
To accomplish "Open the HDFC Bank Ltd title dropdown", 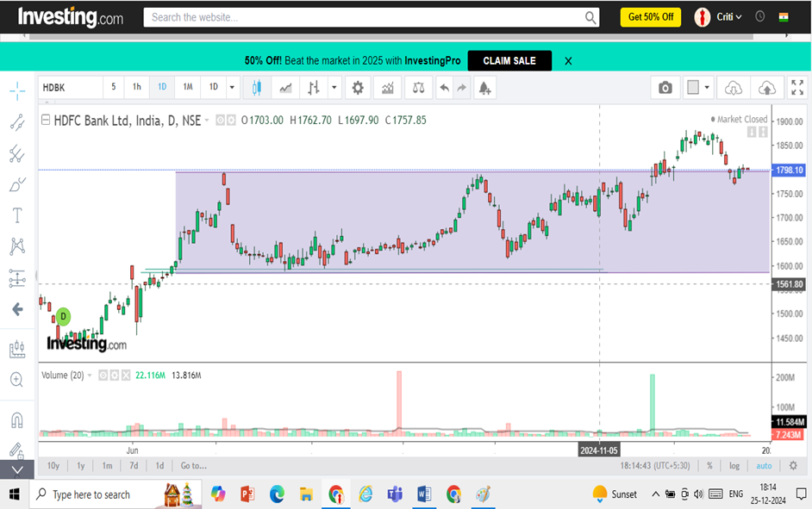I will pos(207,121).
